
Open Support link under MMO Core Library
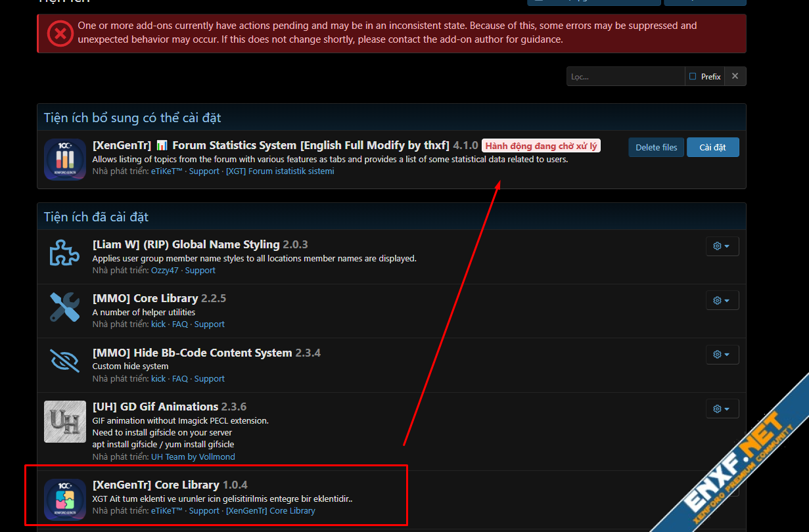coord(210,324)
